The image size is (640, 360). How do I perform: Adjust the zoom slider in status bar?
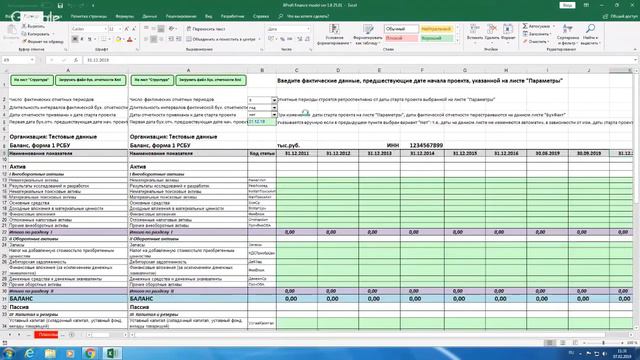point(603,343)
